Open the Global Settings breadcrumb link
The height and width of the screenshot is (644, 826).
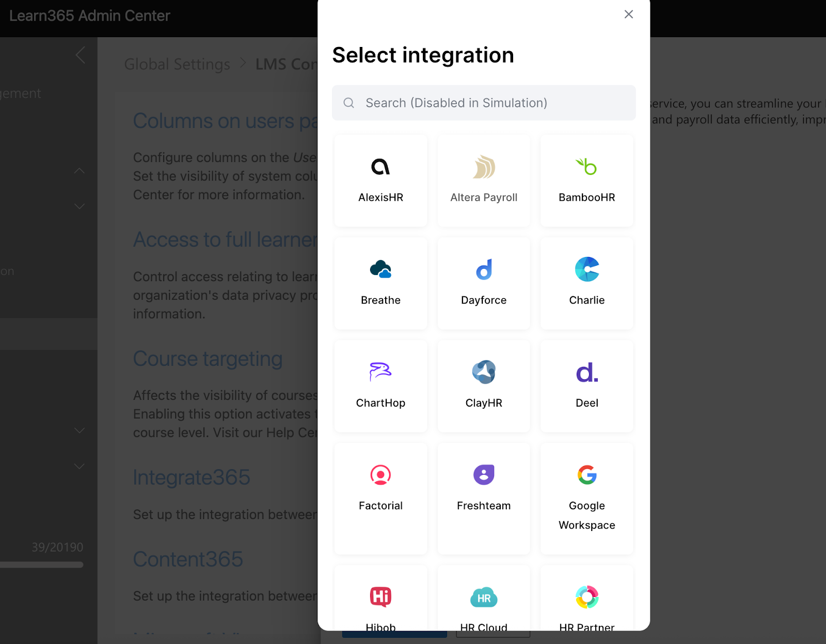click(177, 64)
